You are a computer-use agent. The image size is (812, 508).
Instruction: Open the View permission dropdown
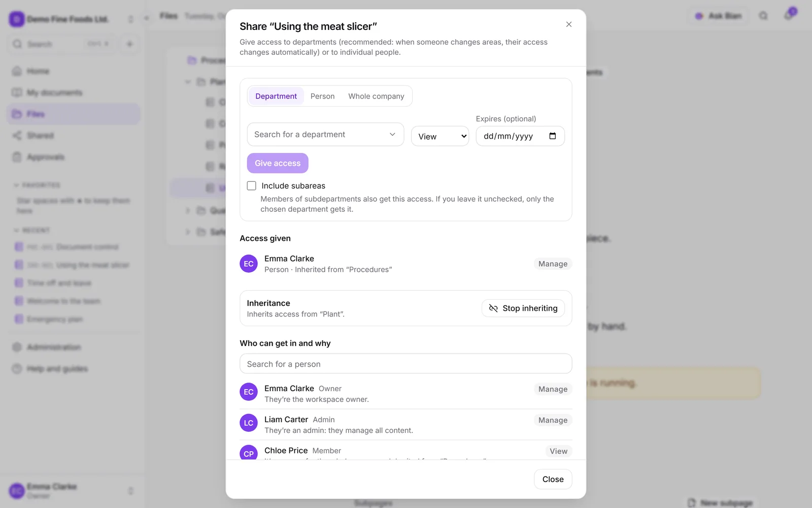coord(440,136)
